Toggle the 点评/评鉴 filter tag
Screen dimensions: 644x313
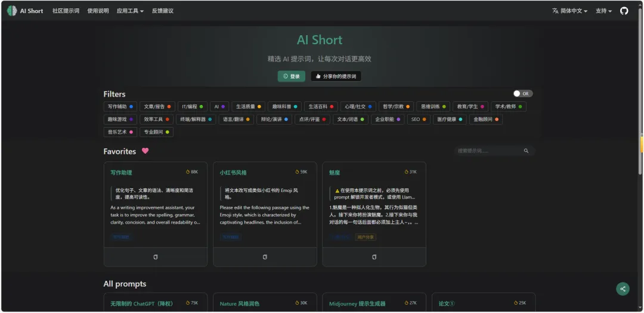pos(312,119)
